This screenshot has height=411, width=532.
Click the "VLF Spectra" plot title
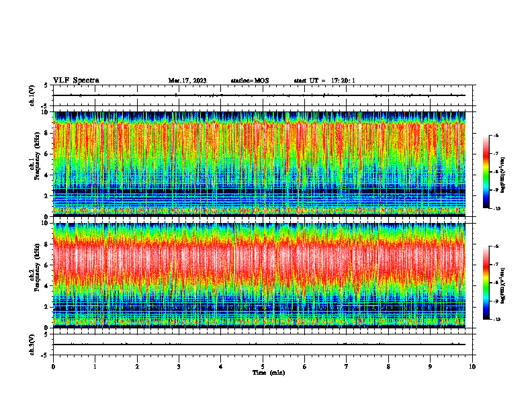(76, 80)
